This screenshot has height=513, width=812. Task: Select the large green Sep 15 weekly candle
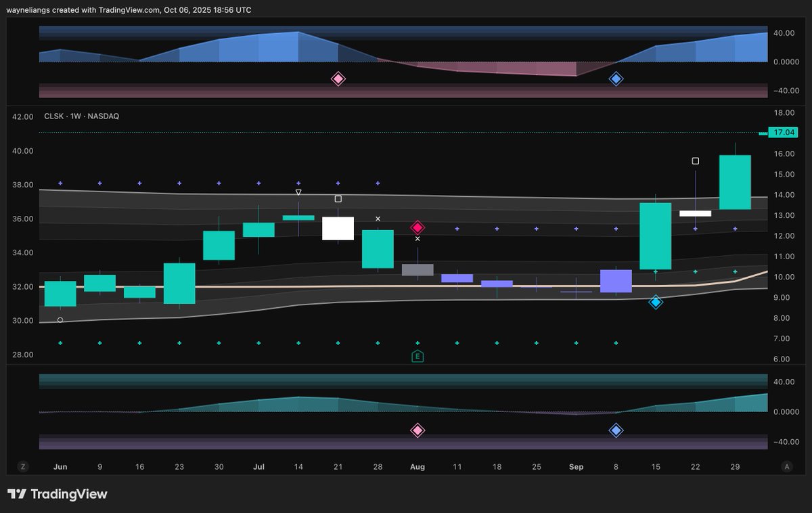[655, 236]
